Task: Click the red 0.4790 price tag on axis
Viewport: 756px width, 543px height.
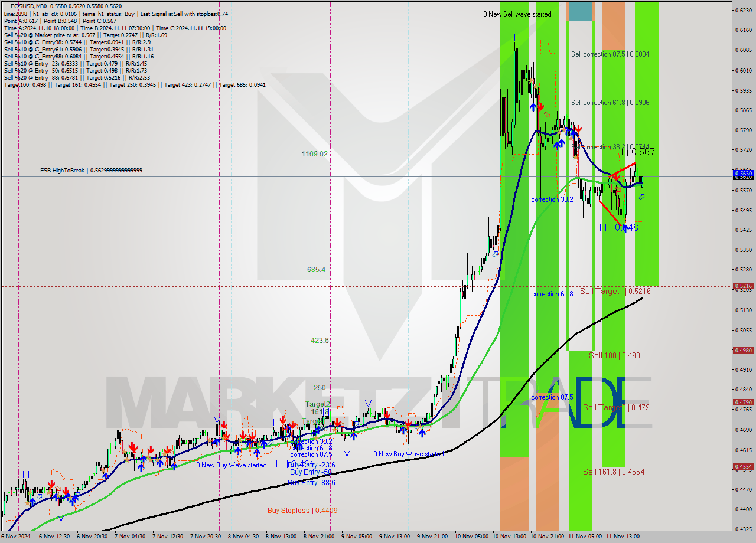Action: coord(743,403)
